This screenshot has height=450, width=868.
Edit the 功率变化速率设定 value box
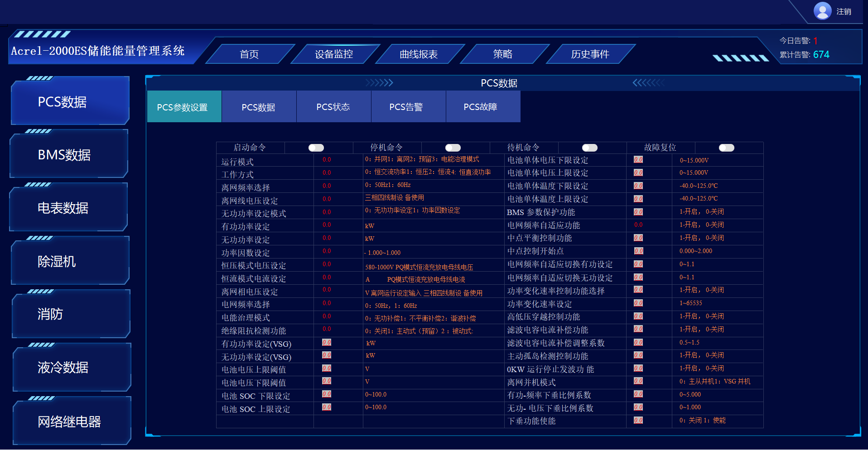[638, 303]
